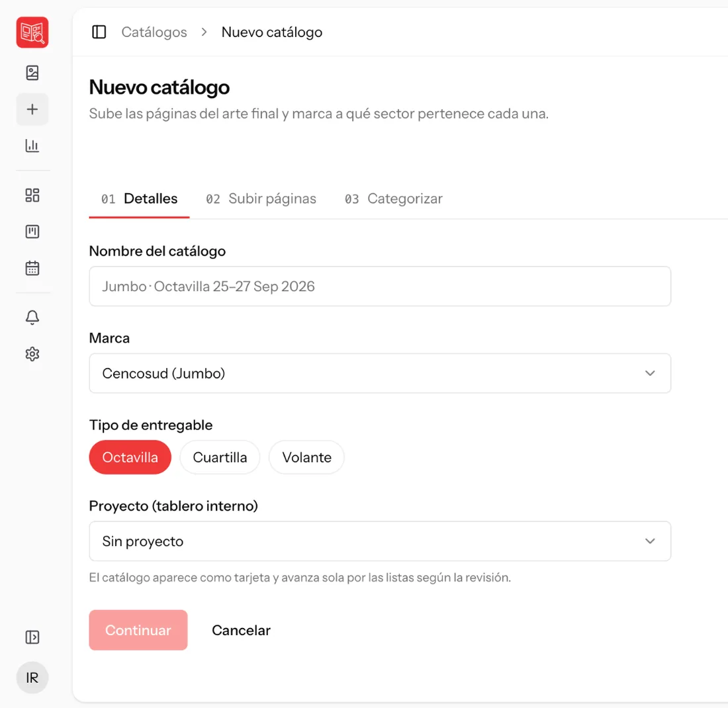Viewport: 728px width, 708px height.
Task: Click the Cancelar button
Action: point(241,630)
